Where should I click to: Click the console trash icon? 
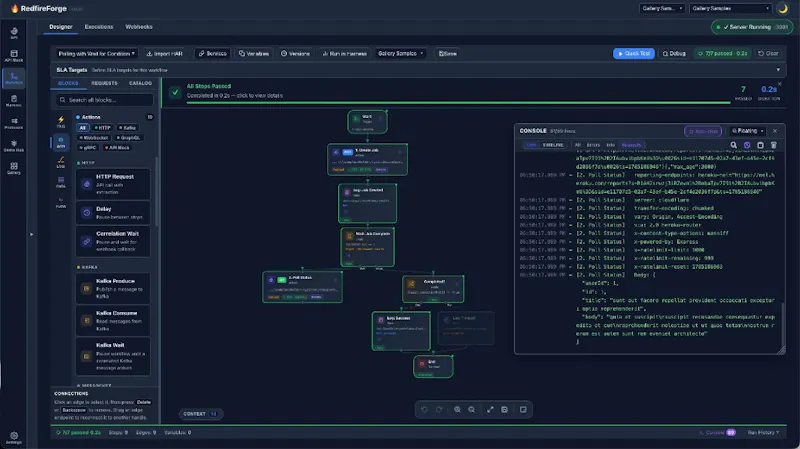(x=773, y=145)
